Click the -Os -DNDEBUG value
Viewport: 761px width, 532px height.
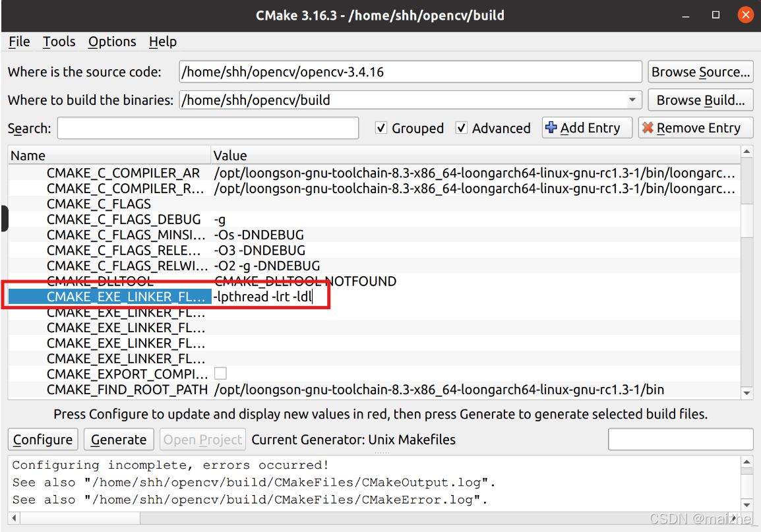(259, 235)
